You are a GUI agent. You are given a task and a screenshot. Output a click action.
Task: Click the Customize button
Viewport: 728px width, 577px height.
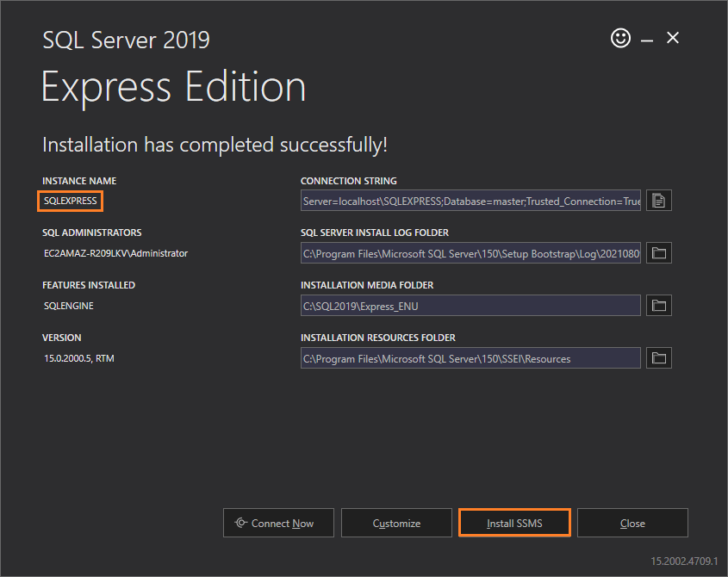396,523
